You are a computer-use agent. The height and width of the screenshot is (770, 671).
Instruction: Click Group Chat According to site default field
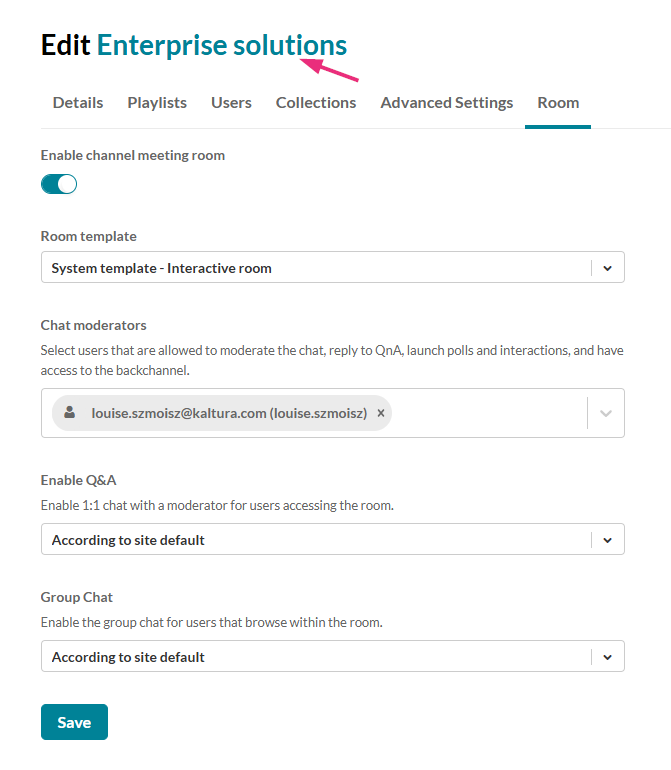(x=333, y=656)
